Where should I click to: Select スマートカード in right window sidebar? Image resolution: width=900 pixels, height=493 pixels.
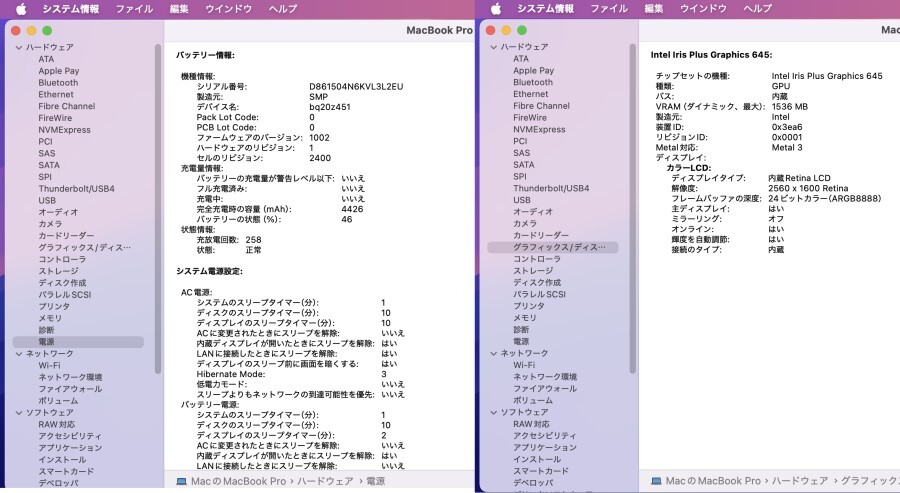(x=541, y=471)
